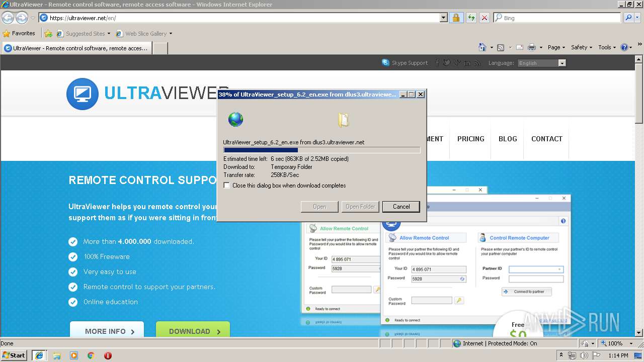Click the Read Mail envelope icon
Screen dimensions: 644x362
pyautogui.click(x=520, y=47)
